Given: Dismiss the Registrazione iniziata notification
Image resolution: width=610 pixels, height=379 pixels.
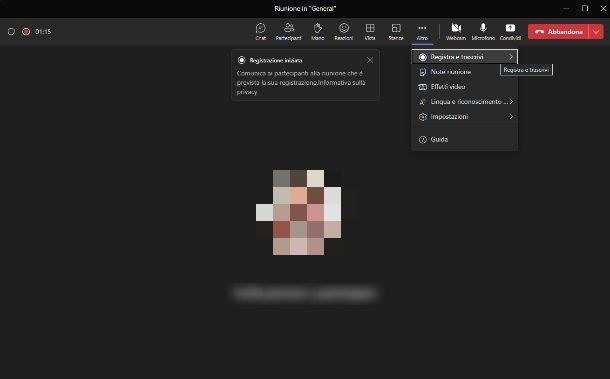Looking at the screenshot, I should pyautogui.click(x=370, y=60).
